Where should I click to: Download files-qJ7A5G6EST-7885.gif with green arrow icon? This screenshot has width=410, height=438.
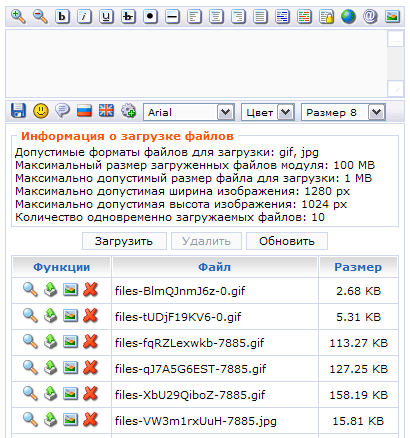point(51,368)
